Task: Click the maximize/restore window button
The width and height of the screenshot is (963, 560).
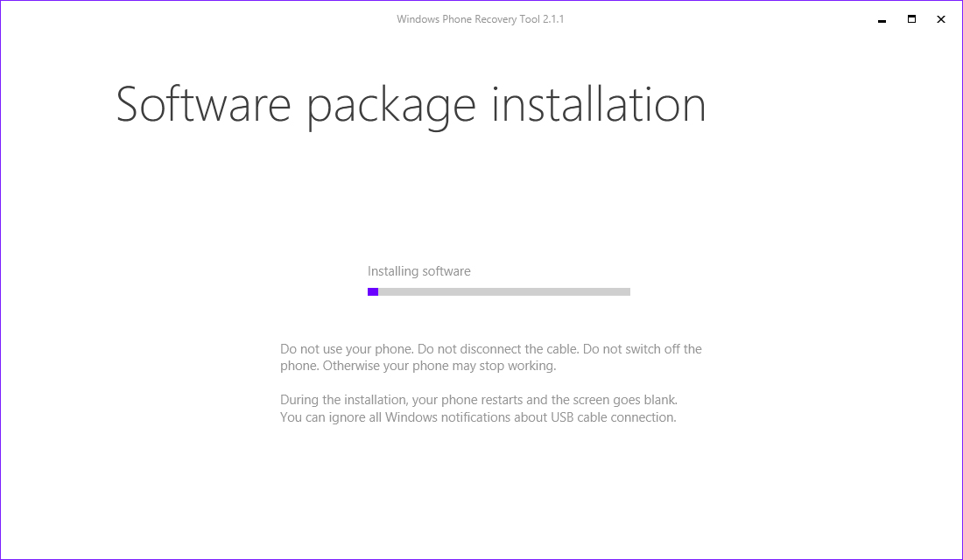Action: click(911, 19)
